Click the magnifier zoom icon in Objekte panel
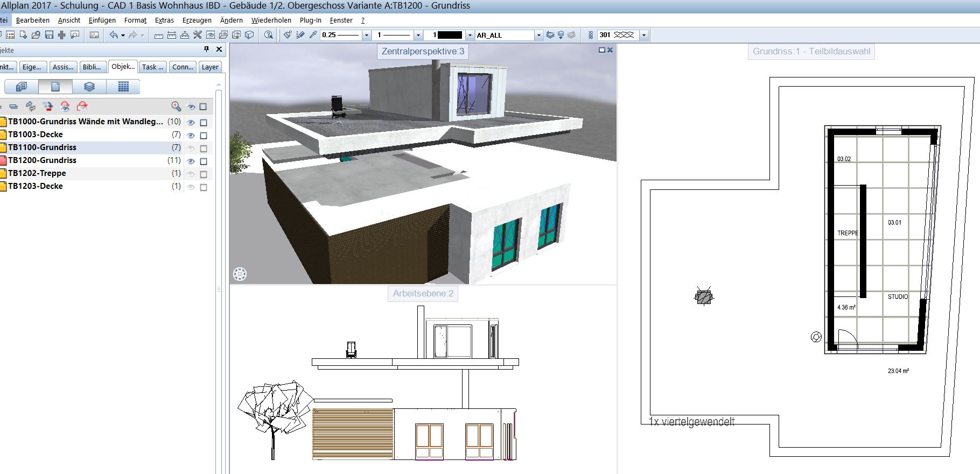This screenshot has height=474, width=980. (176, 107)
